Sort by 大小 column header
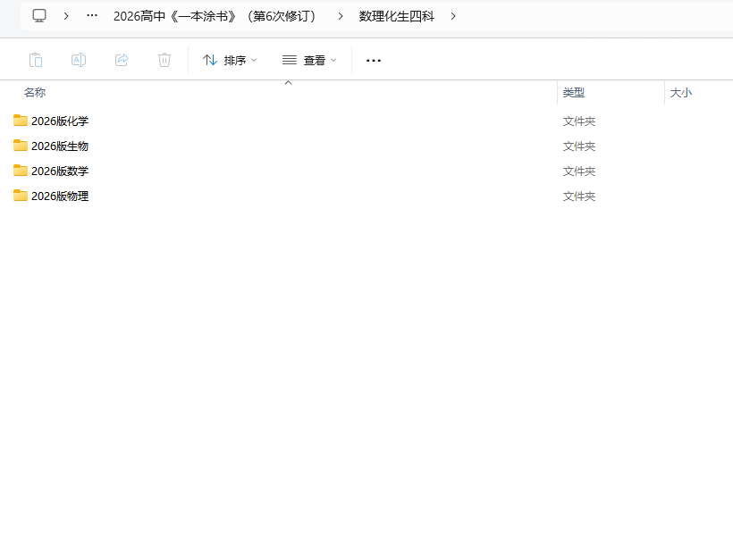This screenshot has width=733, height=560. click(x=681, y=93)
